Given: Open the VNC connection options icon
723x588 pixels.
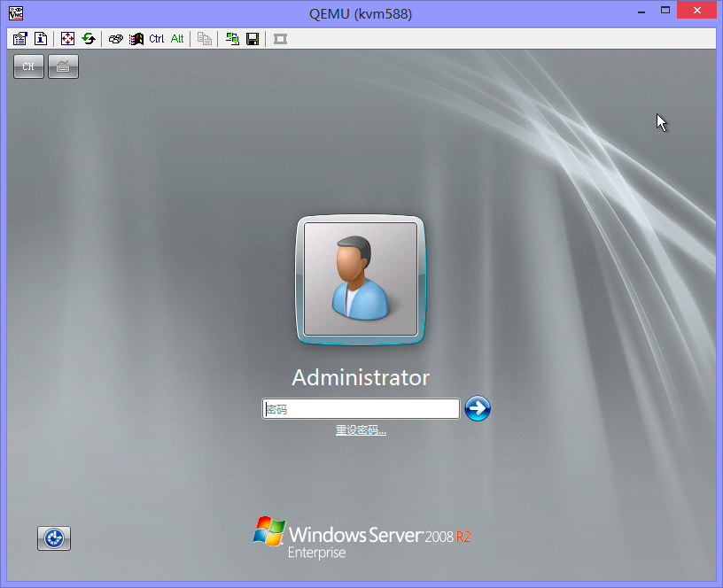Looking at the screenshot, I should coord(19,39).
